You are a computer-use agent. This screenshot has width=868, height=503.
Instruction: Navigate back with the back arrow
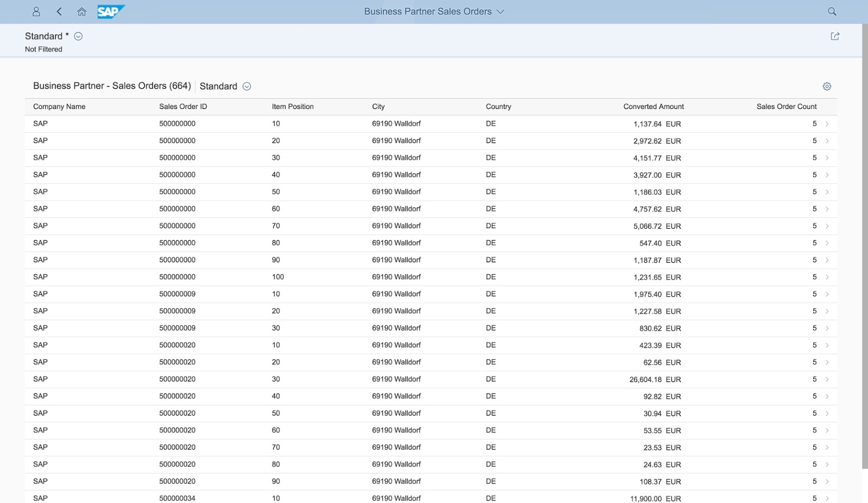tap(59, 11)
